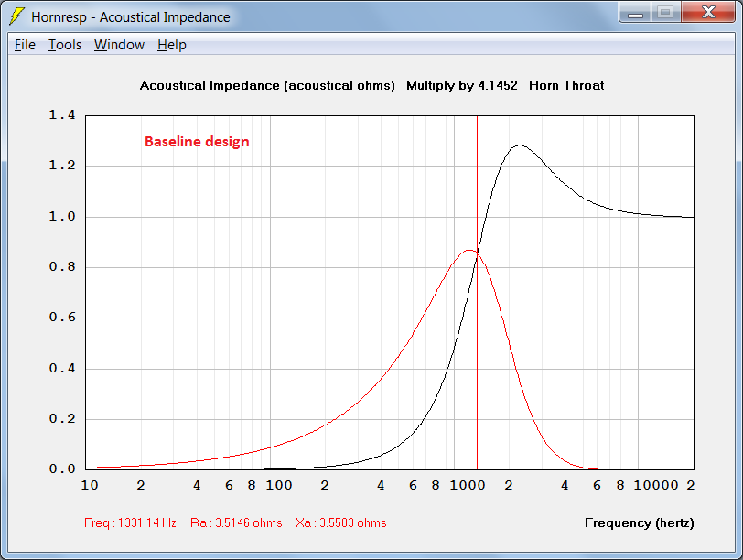Click the peak of the black resistance curve
Image resolution: width=743 pixels, height=560 pixels.
(x=520, y=145)
